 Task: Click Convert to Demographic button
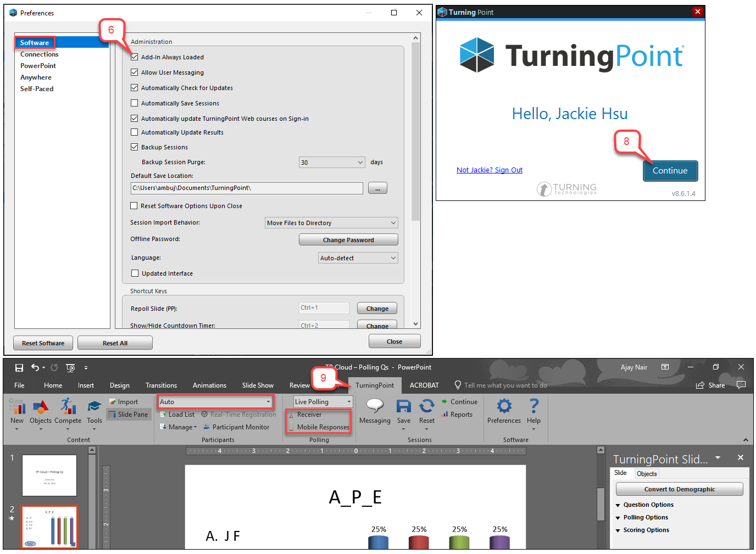[680, 489]
